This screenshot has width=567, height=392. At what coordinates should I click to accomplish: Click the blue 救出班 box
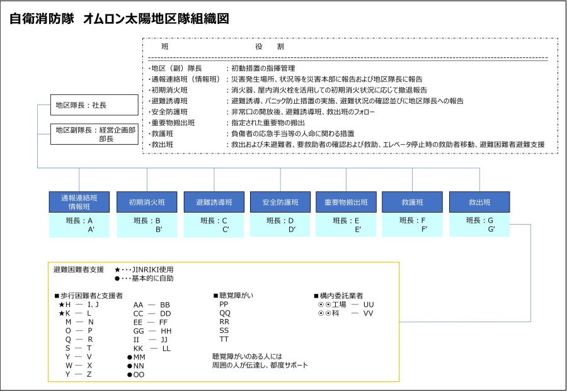[479, 203]
